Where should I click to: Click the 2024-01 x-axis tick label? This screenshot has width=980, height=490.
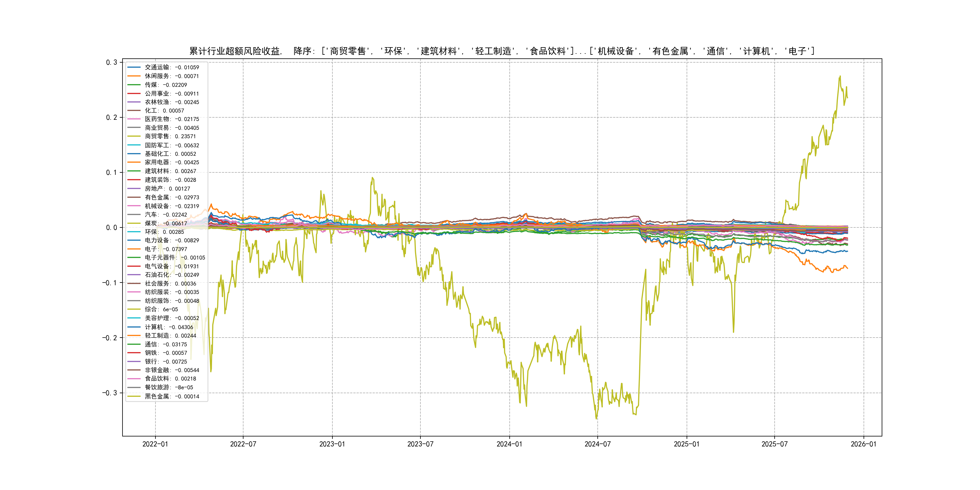point(509,444)
